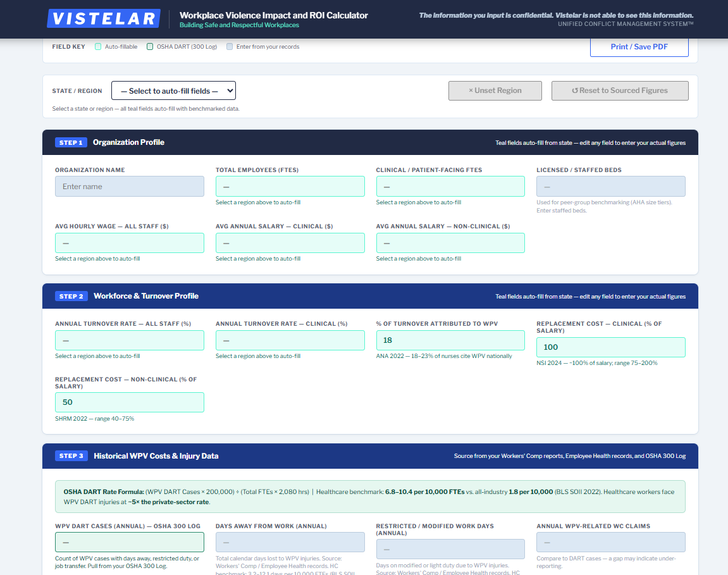Click the Clinical / Patient-Facing FTEs field
The width and height of the screenshot is (728, 575).
coord(450,186)
